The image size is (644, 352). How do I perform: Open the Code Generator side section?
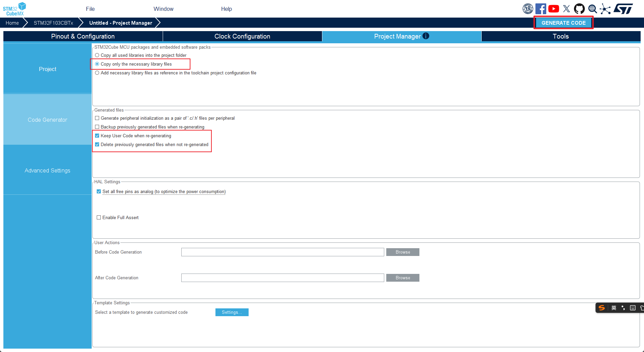click(47, 120)
